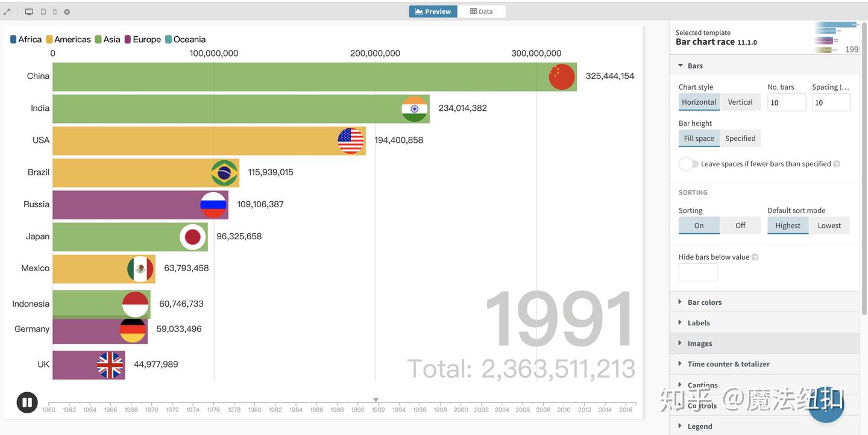This screenshot has height=435, width=868.
Task: Click help icon beside Hide bars below value
Action: click(x=755, y=257)
